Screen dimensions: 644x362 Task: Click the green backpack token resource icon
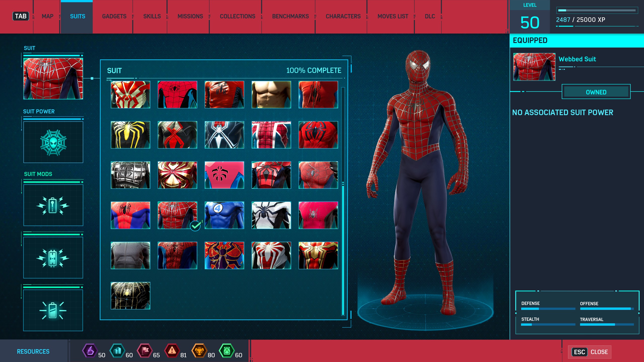pos(226,351)
